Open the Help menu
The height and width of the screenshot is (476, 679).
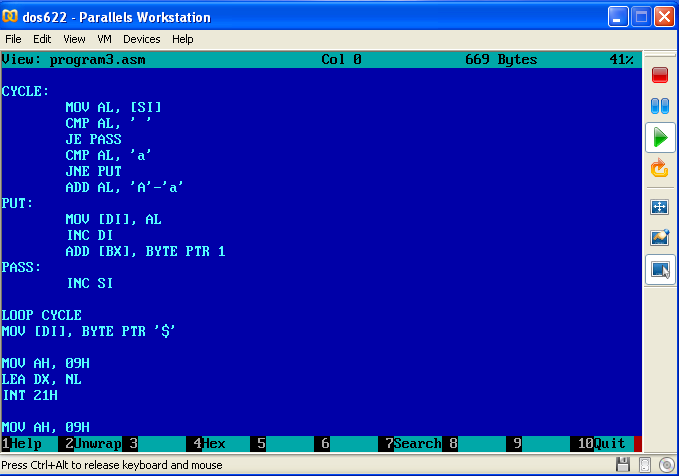click(182, 39)
